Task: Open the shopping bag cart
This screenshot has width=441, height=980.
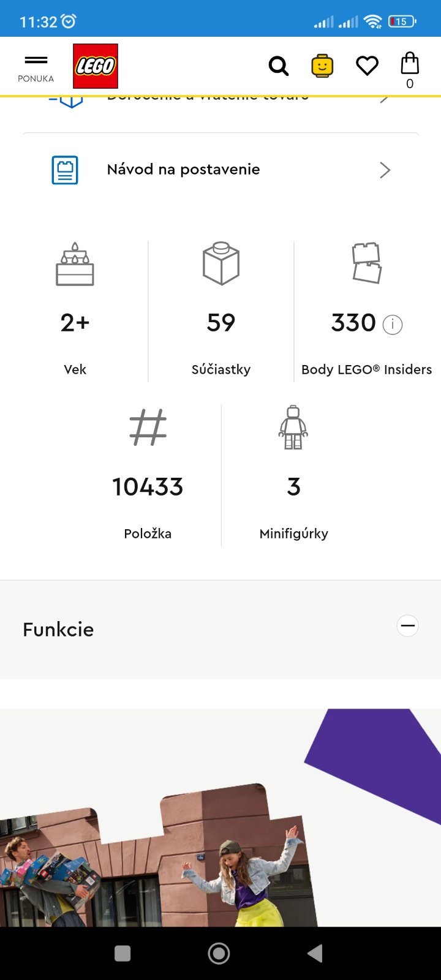Action: (410, 67)
